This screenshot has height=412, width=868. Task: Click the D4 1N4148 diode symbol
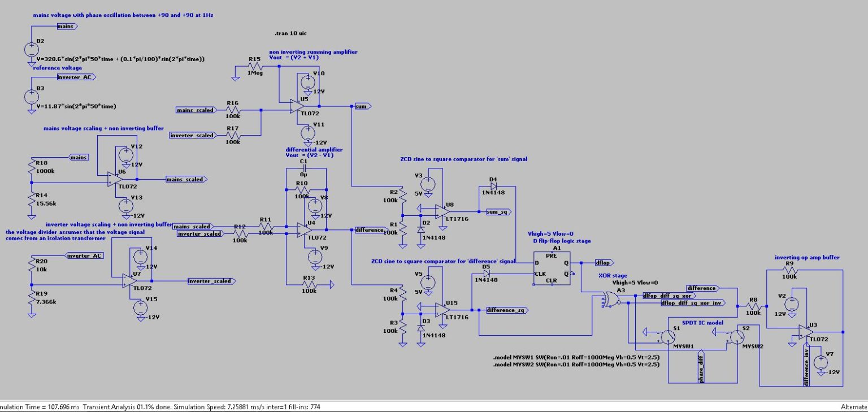[x=493, y=185]
